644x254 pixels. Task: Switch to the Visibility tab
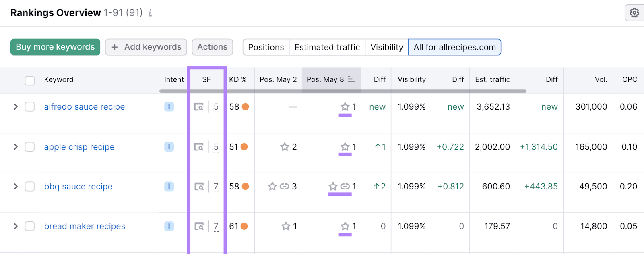386,47
